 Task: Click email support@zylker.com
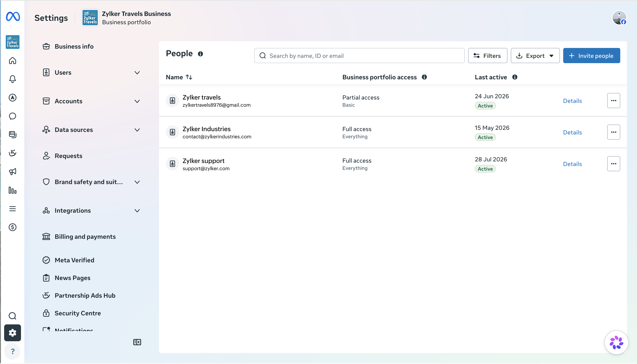coord(206,169)
